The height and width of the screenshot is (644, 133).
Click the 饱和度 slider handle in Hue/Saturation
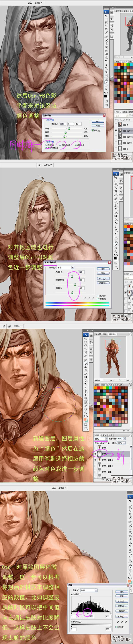point(75,284)
